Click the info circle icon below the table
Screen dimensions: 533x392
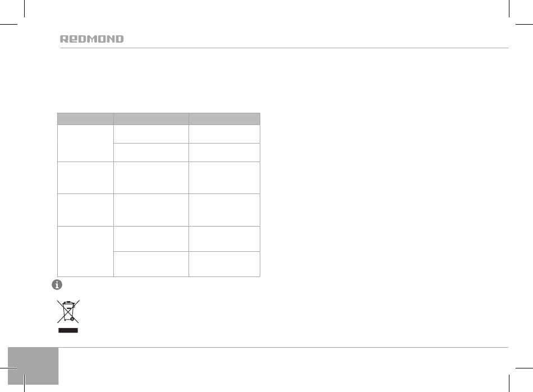click(x=57, y=285)
